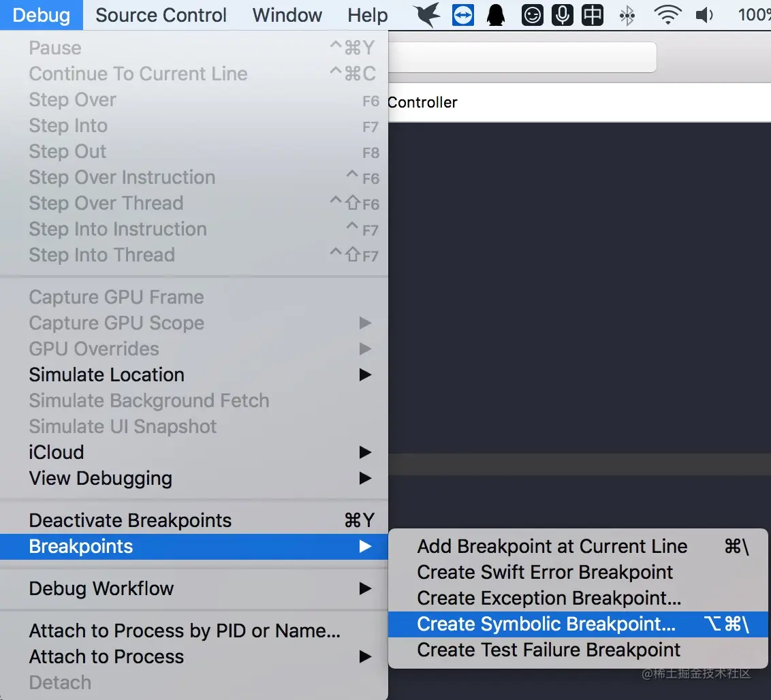This screenshot has width=771, height=700.
Task: Click the Simulate UI Snapshot item
Action: coord(193,426)
